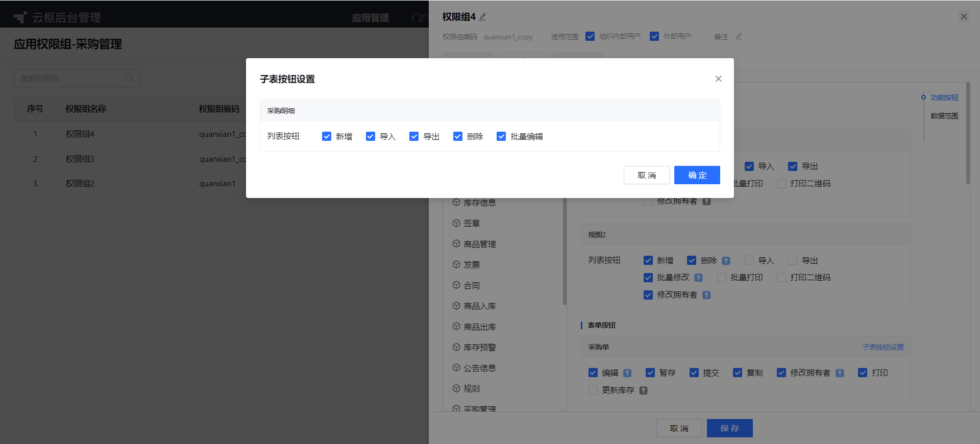
Task: Click 取消 at the drawer bottom
Action: 679,428
